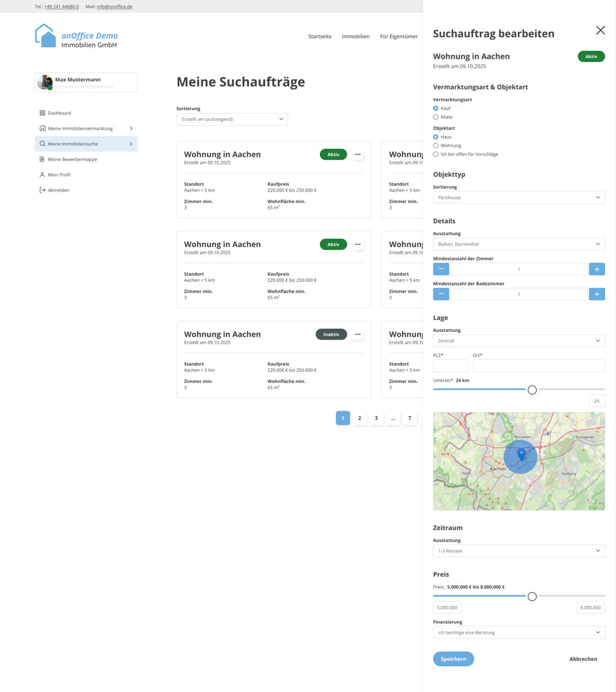Log out via the Abmelden icon

coord(41,190)
